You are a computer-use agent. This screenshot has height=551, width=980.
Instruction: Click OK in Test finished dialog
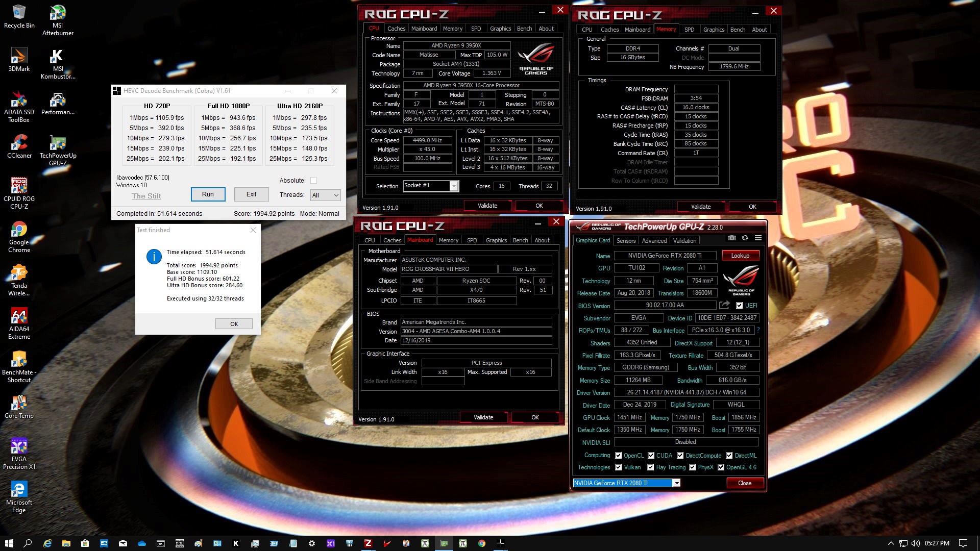pyautogui.click(x=234, y=324)
